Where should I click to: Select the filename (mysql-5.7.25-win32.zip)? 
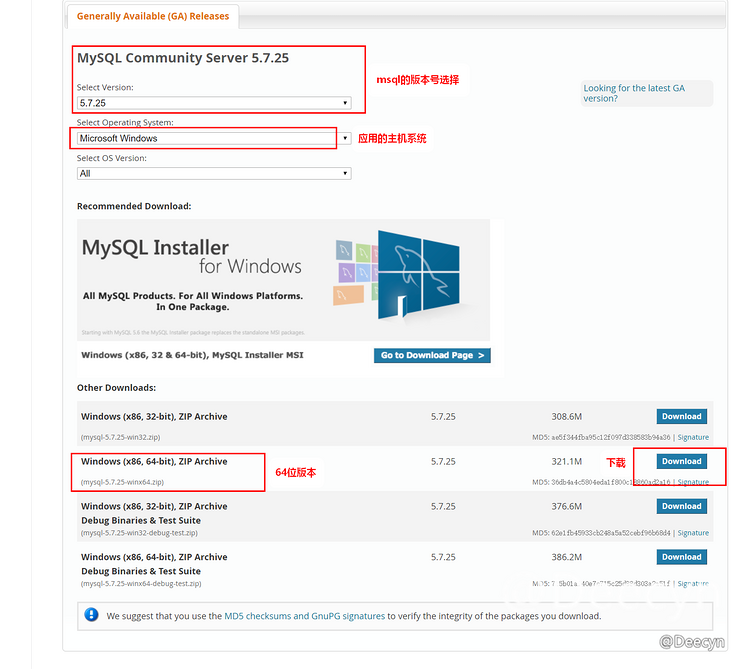pyautogui.click(x=120, y=437)
